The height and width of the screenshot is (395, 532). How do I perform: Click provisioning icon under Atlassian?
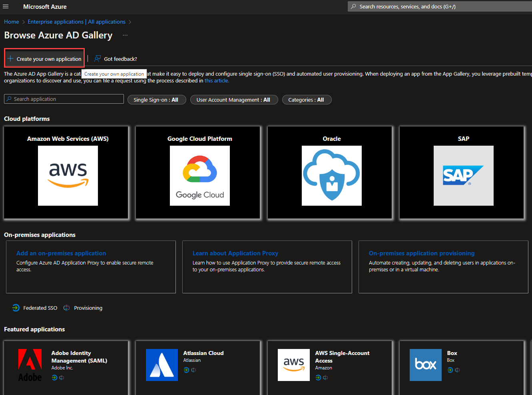pos(193,370)
